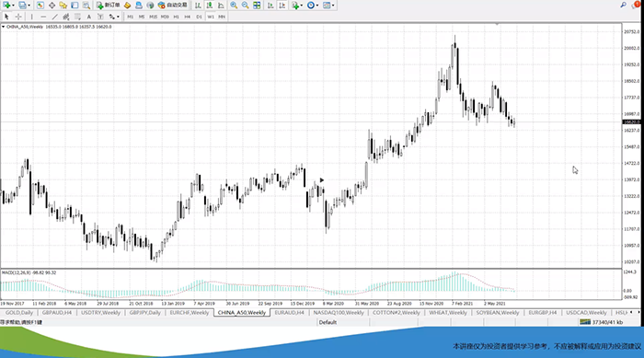Click the New Order (新订单) button
Image resolution: width=644 pixels, height=358 pixels.
coord(109,6)
